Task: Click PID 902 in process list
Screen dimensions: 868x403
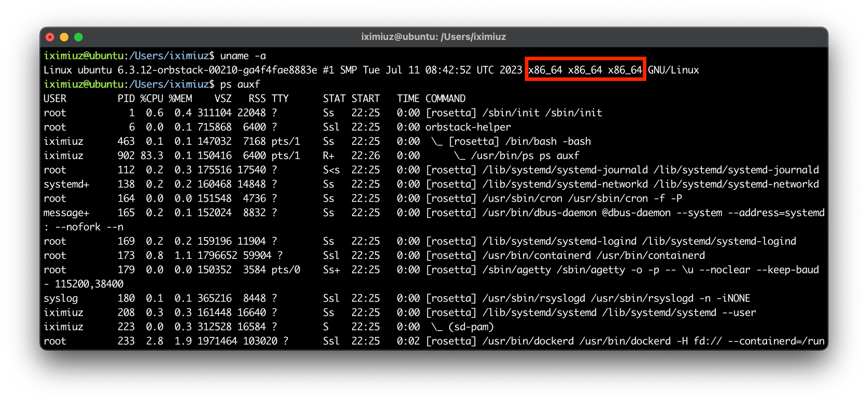Action: tap(126, 156)
